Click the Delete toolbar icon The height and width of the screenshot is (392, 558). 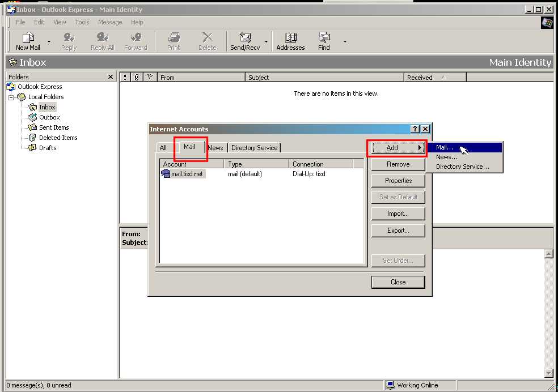coord(207,37)
